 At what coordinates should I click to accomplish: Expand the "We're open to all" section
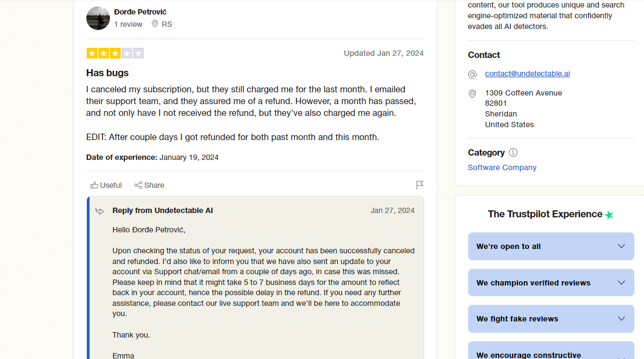pos(551,246)
